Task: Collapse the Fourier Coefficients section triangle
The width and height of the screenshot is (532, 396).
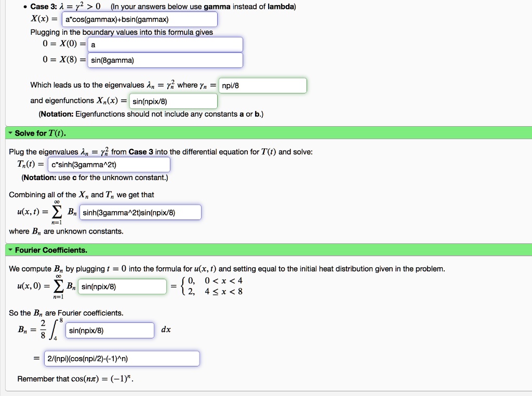Action: pos(10,250)
